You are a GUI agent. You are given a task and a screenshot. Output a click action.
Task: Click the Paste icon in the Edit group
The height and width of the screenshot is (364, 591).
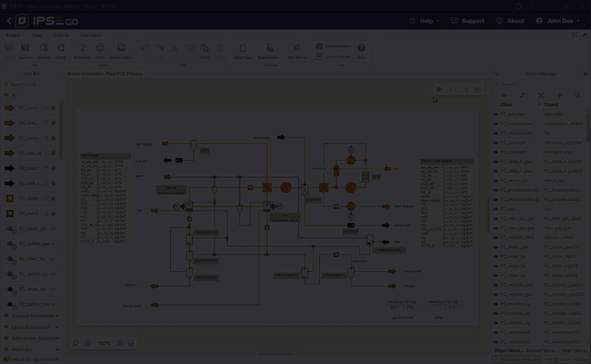pyautogui.click(x=204, y=51)
